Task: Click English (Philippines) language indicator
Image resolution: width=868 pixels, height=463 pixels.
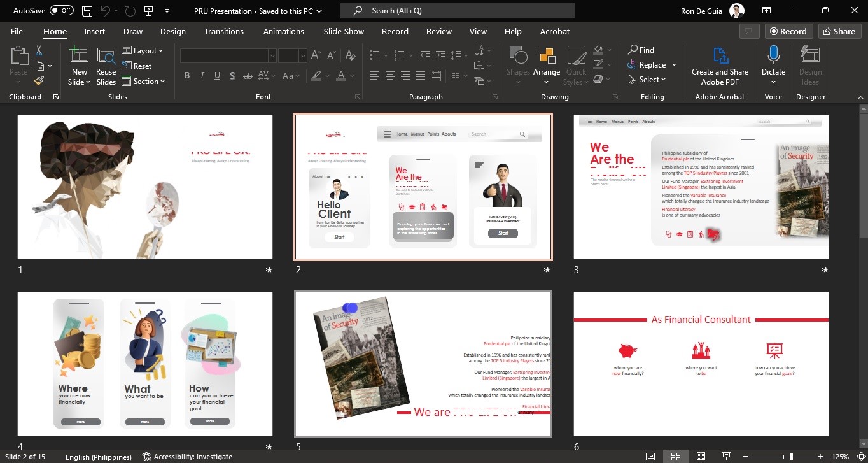Action: pos(99,457)
